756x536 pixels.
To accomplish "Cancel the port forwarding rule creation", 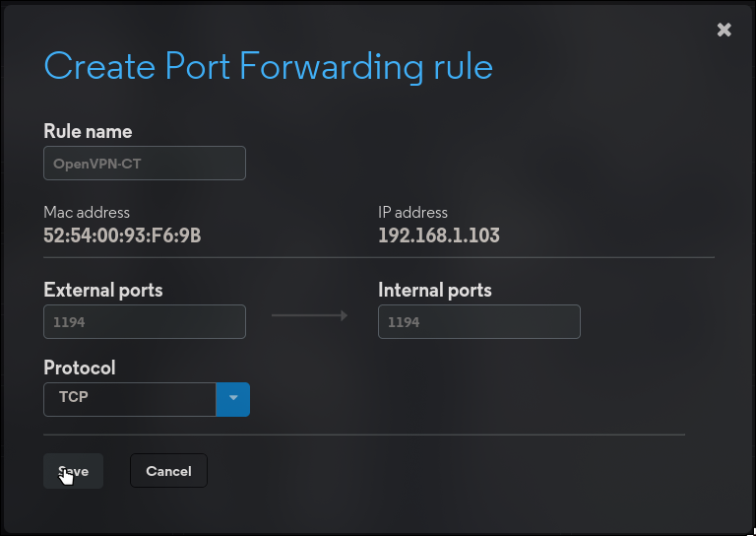I will (168, 471).
